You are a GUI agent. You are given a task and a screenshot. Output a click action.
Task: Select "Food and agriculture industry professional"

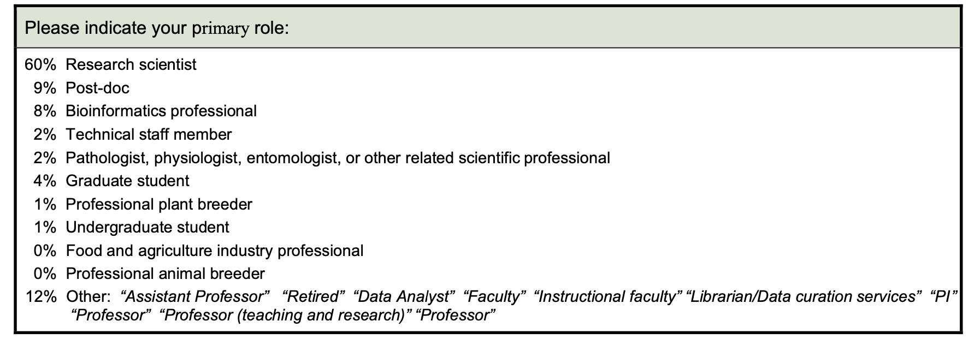tap(215, 251)
